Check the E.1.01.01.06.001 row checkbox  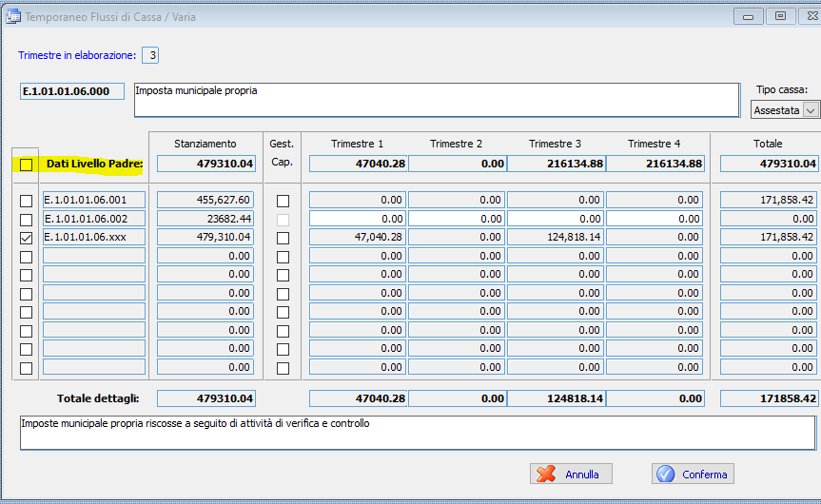click(x=27, y=201)
